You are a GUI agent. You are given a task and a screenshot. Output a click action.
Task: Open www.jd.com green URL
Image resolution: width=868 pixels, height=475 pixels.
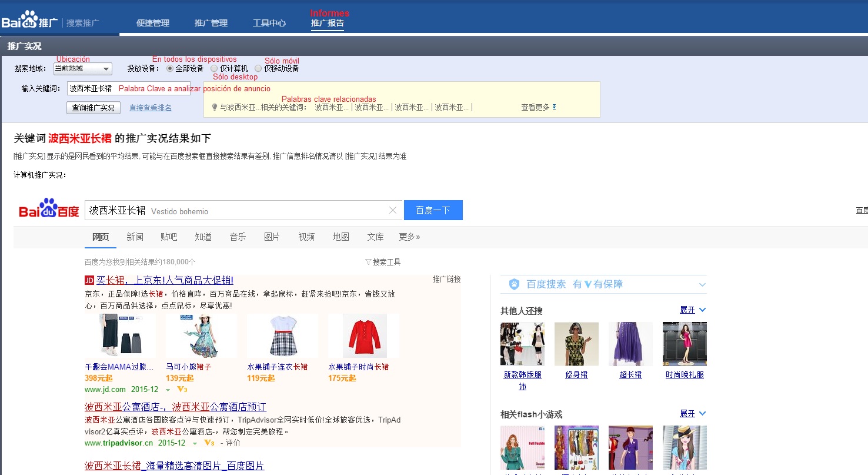click(105, 390)
